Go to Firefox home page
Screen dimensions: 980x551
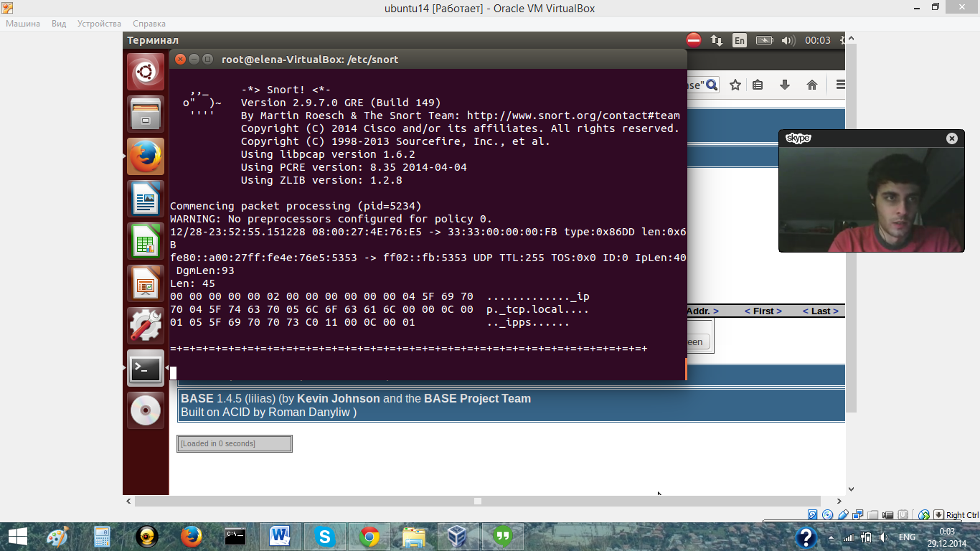tap(812, 85)
